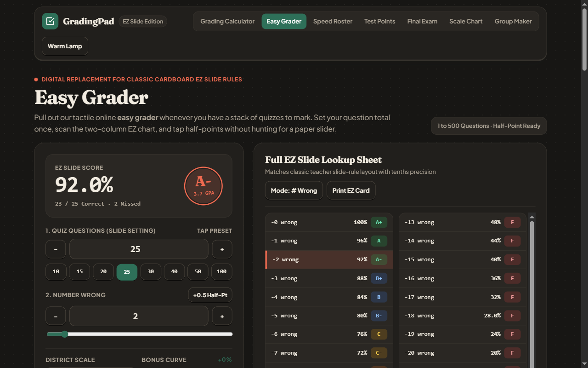Select the -0 wrong 100% row
This screenshot has width=588, height=368.
point(329,222)
